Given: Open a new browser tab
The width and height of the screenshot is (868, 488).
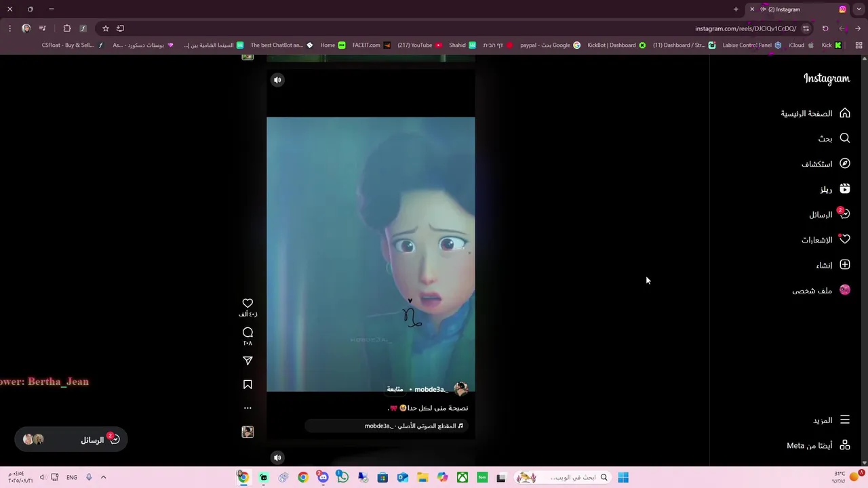Looking at the screenshot, I should [736, 9].
